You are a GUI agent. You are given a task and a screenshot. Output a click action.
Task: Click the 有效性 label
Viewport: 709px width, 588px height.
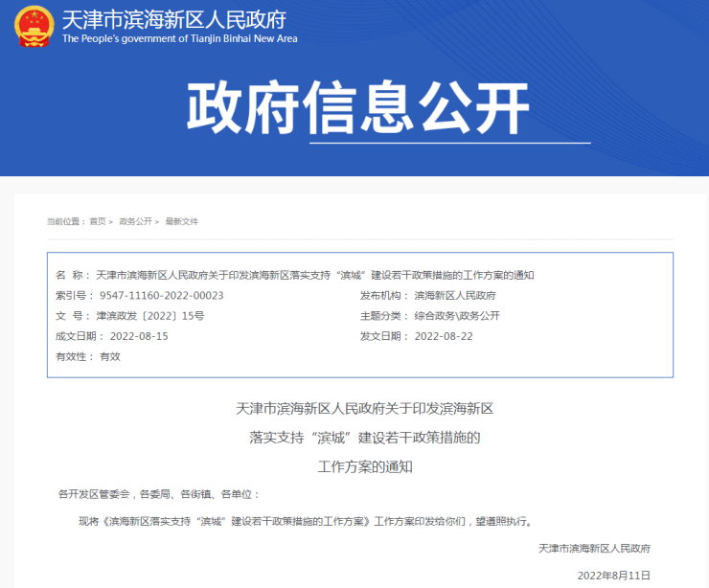(x=74, y=356)
